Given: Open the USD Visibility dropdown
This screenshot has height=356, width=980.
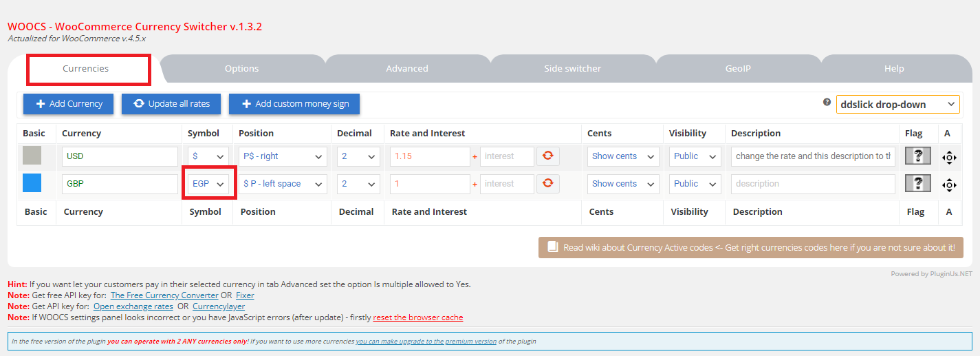Looking at the screenshot, I should pyautogui.click(x=695, y=156).
